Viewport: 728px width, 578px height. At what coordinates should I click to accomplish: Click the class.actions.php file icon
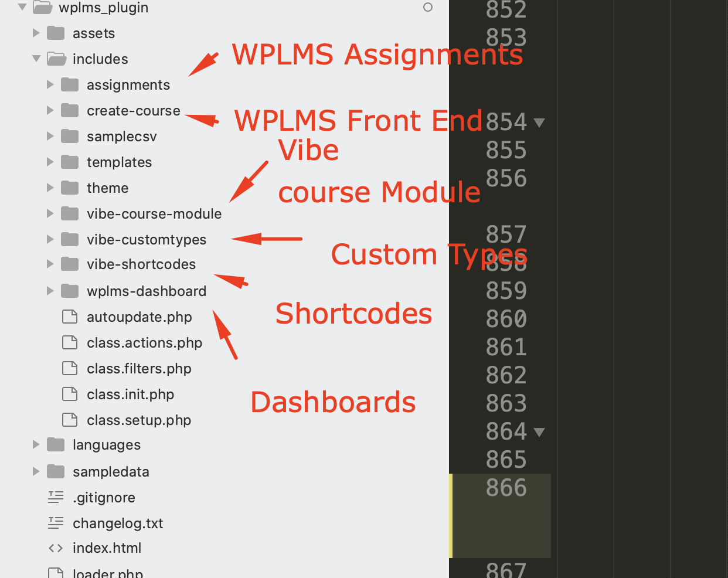pos(70,343)
